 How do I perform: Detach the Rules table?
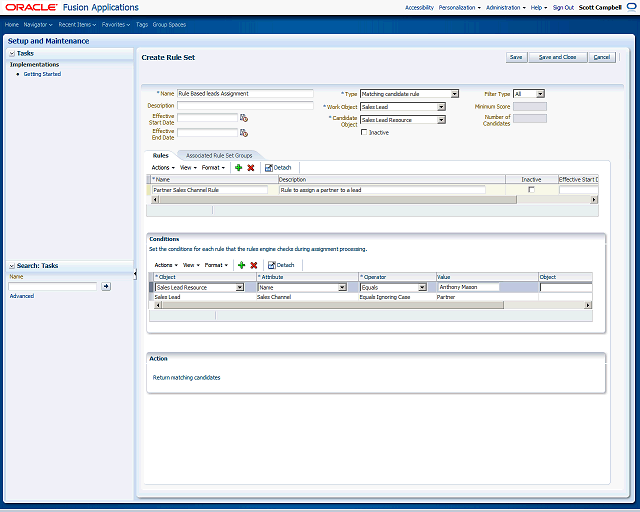278,167
